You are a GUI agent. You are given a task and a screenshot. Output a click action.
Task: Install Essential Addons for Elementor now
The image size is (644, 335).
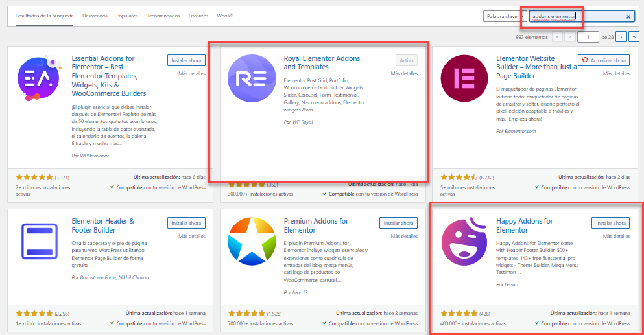186,60
